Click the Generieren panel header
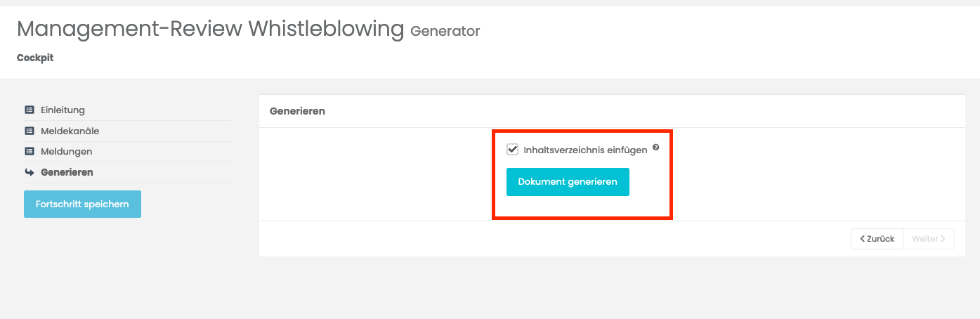This screenshot has width=980, height=319. pyautogui.click(x=297, y=111)
